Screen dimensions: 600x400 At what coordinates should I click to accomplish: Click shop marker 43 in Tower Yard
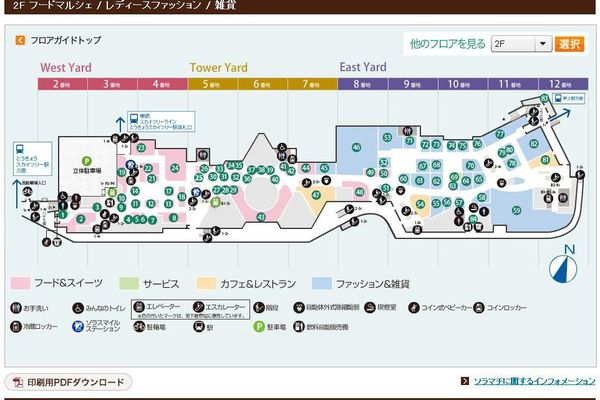click(x=261, y=217)
